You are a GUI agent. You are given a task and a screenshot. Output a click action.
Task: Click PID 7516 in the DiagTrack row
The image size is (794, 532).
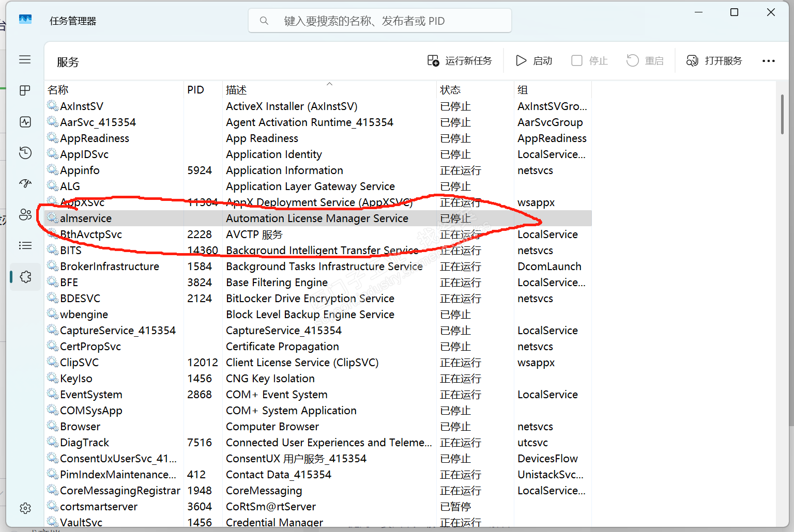200,443
